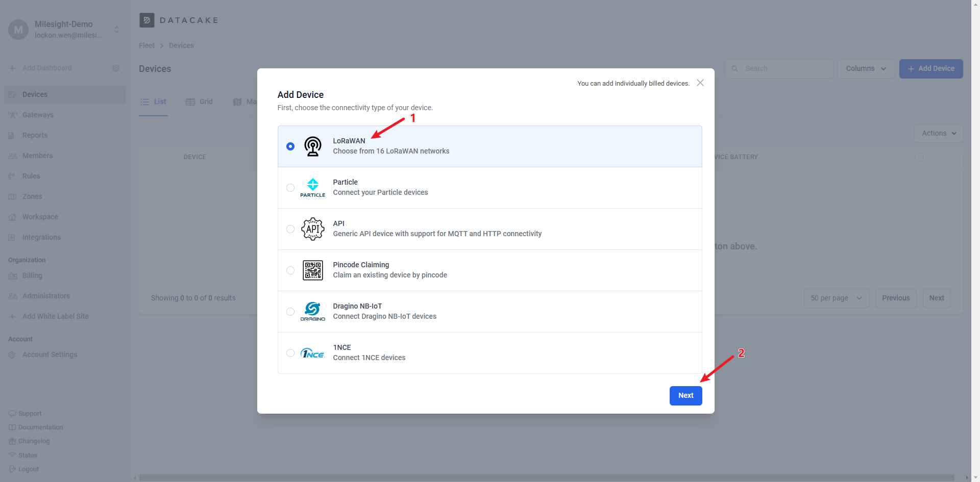The height and width of the screenshot is (482, 980).
Task: Toggle the select-all devices checkbox
Action: [x=919, y=157]
